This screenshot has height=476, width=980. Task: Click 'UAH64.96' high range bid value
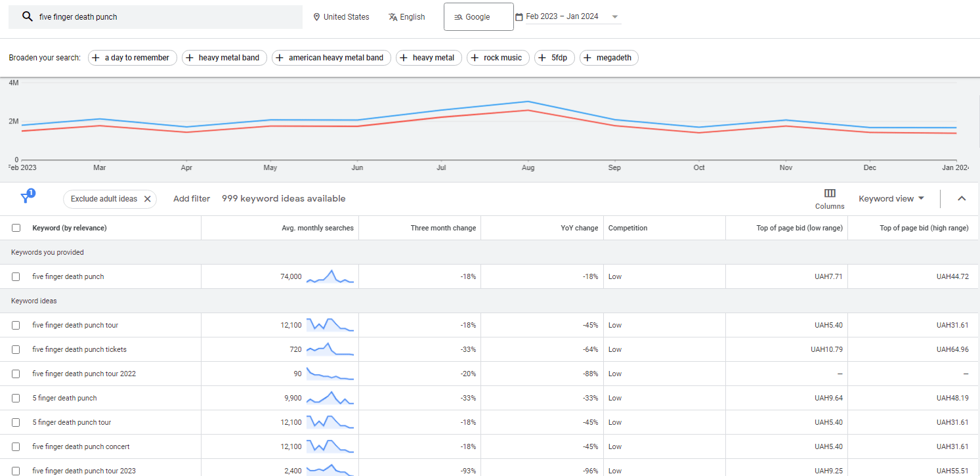pyautogui.click(x=952, y=349)
